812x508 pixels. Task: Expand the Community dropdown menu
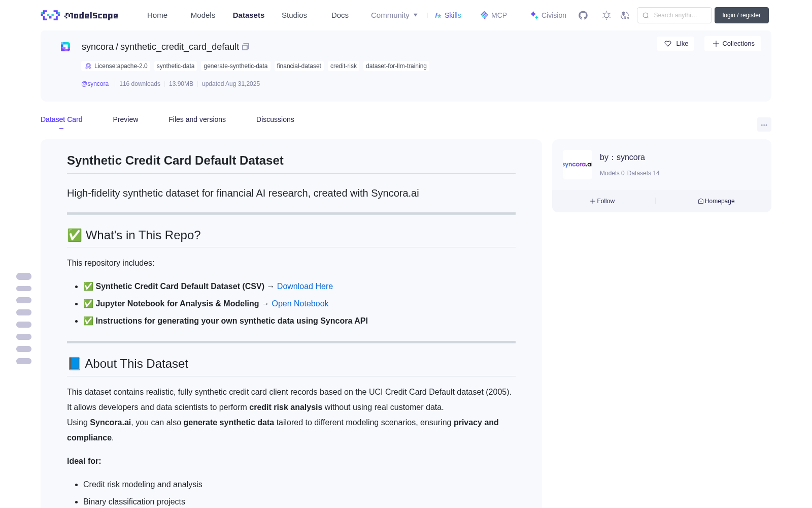(394, 15)
